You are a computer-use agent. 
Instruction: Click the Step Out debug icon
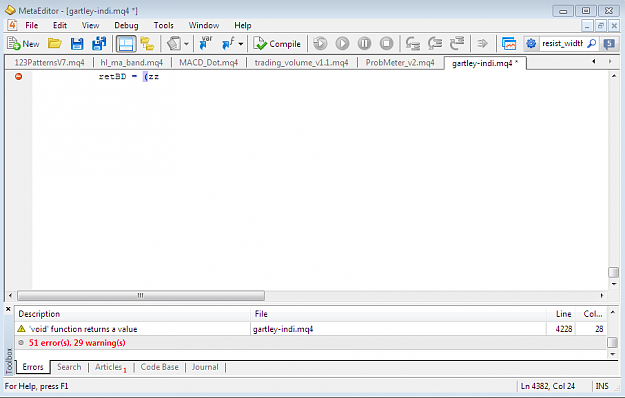tap(457, 43)
